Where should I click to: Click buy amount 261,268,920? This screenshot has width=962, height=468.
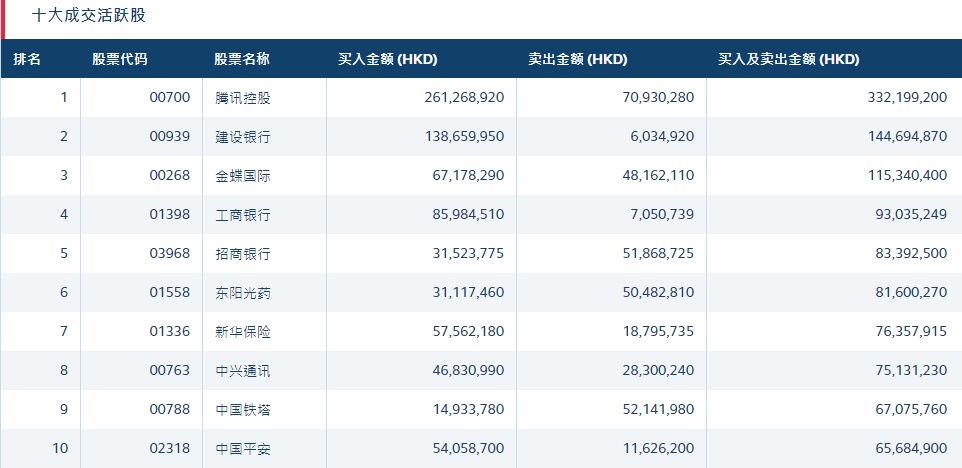coord(464,97)
